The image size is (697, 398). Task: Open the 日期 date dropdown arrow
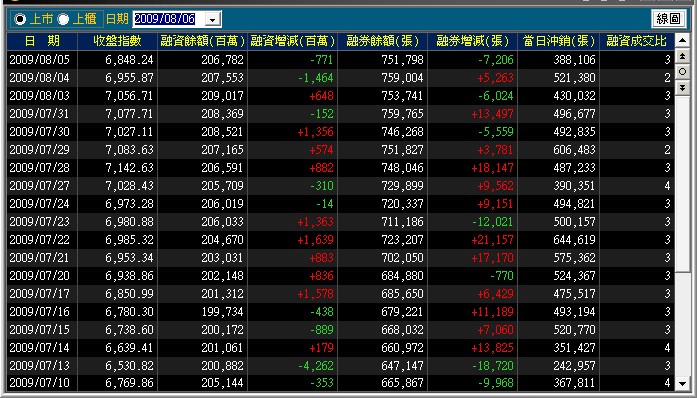(x=212, y=19)
